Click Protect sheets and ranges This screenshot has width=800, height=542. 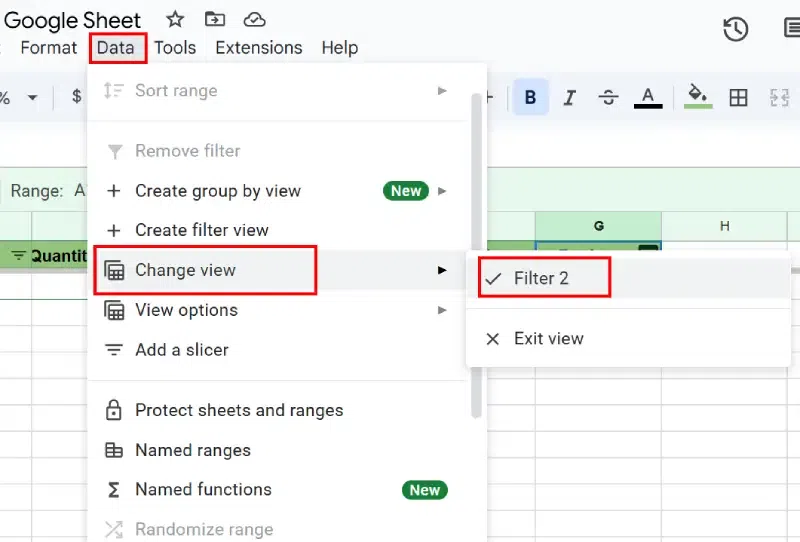[x=238, y=410]
